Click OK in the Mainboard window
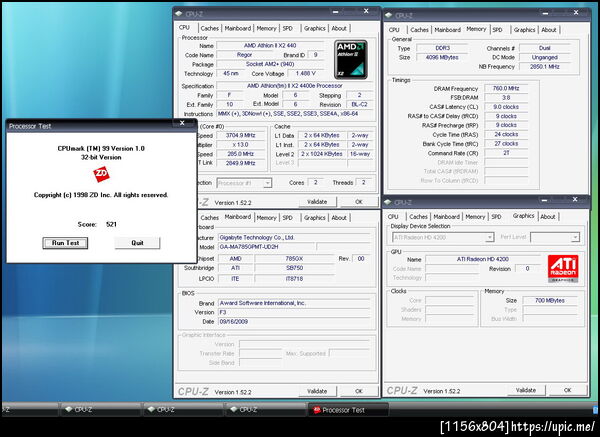This screenshot has height=437, width=600. pos(359,391)
